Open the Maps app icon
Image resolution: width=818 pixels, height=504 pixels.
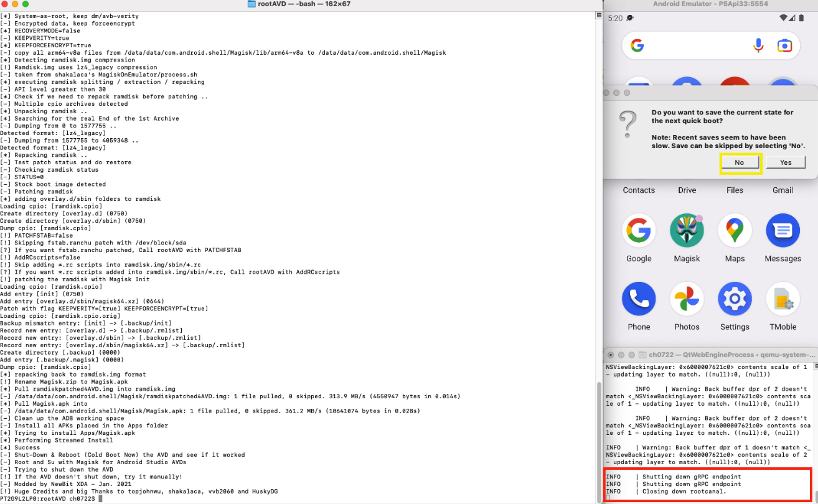pos(735,230)
